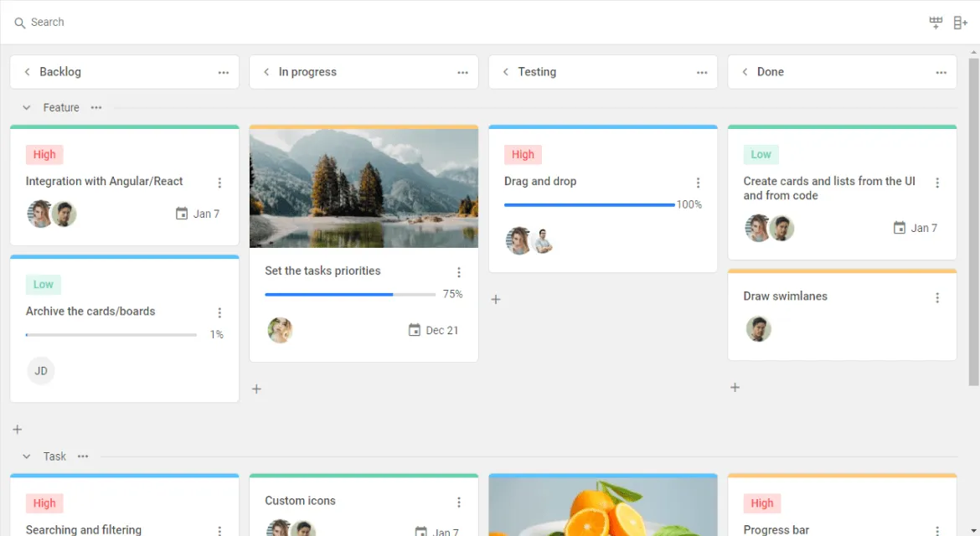The width and height of the screenshot is (980, 536).
Task: Collapse the Task swimlane
Action: coord(26,456)
